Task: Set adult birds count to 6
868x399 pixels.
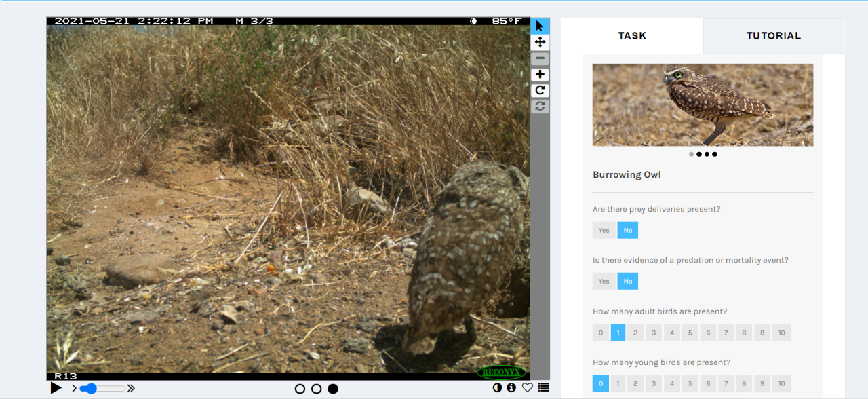Action: tap(708, 332)
